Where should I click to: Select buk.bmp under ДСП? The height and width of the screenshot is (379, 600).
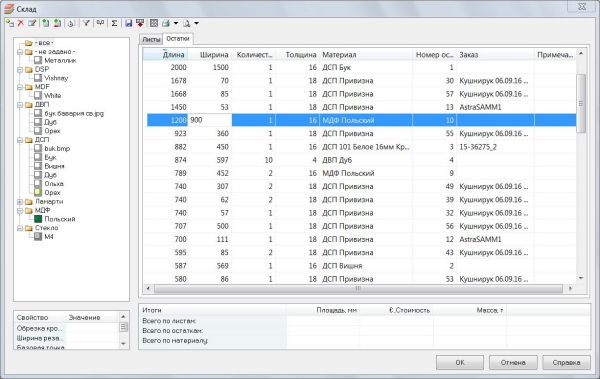(57, 149)
